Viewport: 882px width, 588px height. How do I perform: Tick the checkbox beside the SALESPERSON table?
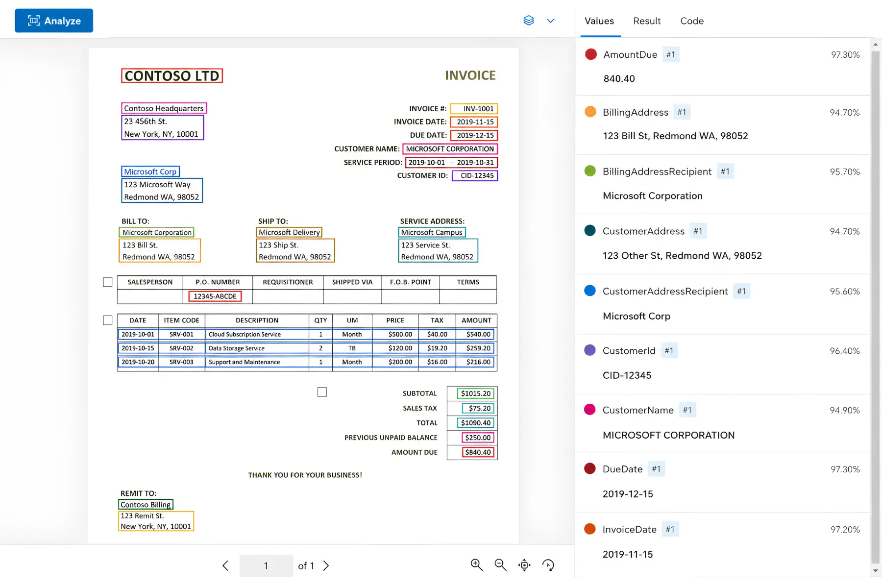[108, 282]
